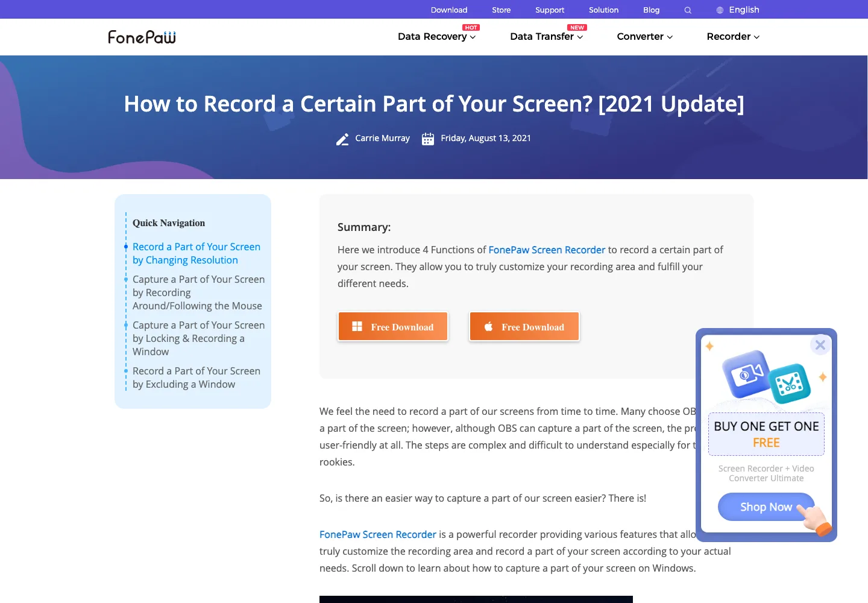Jump to Excluding a Window section
The height and width of the screenshot is (603, 868).
pyautogui.click(x=197, y=377)
